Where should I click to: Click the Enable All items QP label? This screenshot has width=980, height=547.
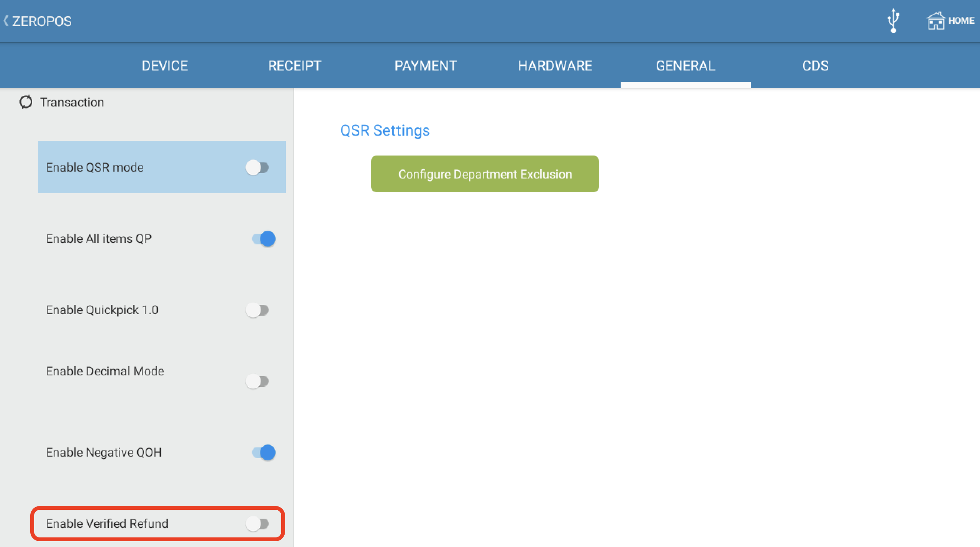[99, 239]
